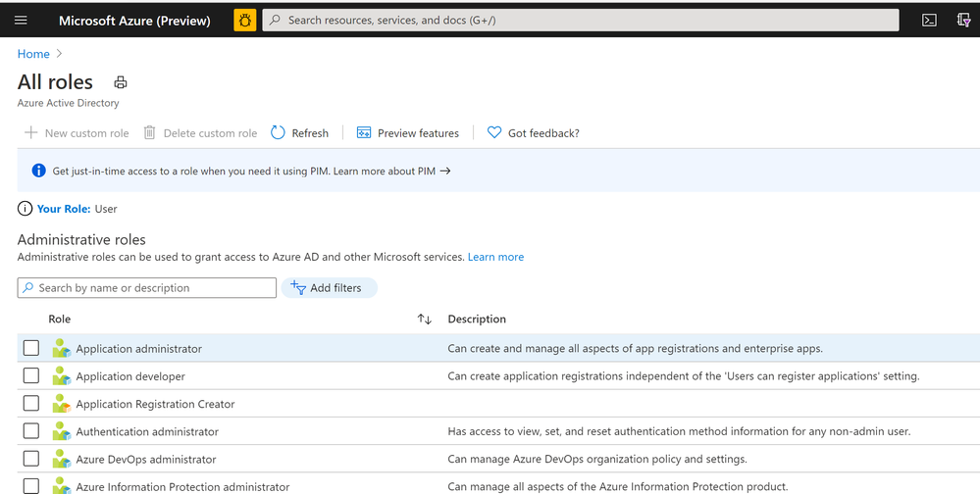980x494 pixels.
Task: Check the Application administrator checkbox
Action: pos(31,348)
